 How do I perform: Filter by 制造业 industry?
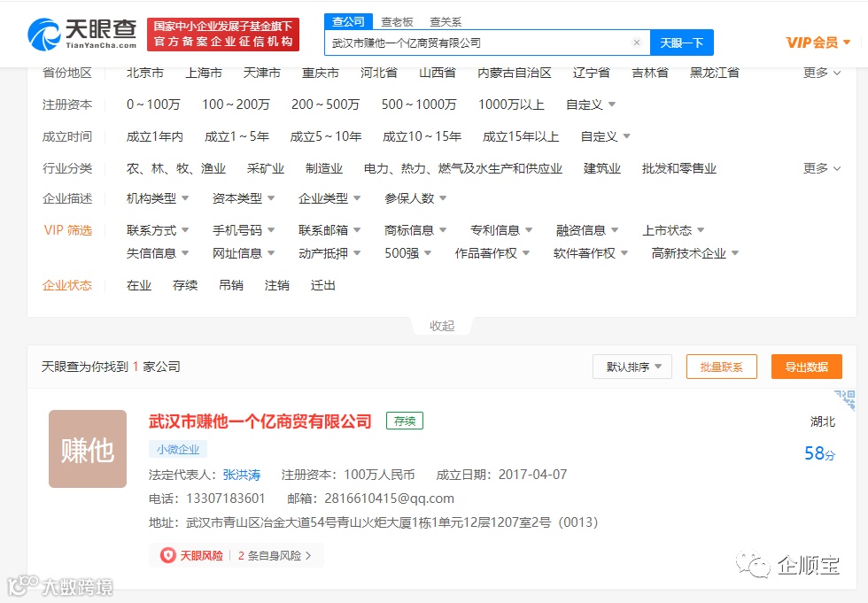(x=324, y=168)
